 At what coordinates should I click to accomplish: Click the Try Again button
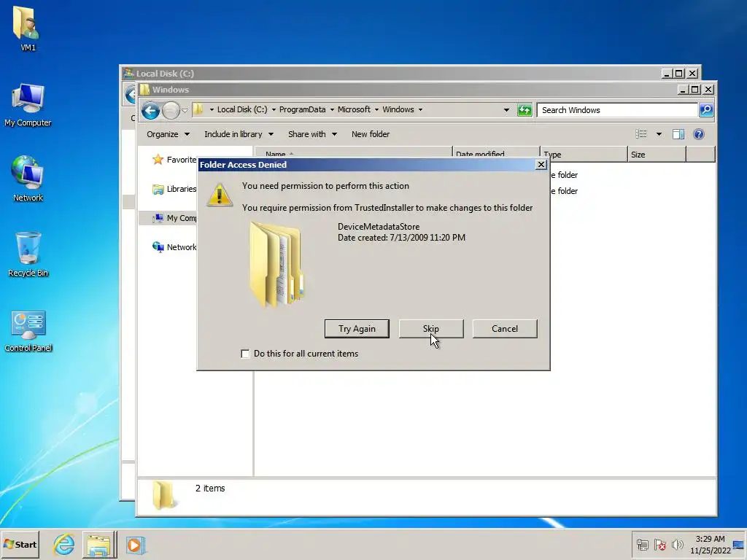tap(357, 329)
